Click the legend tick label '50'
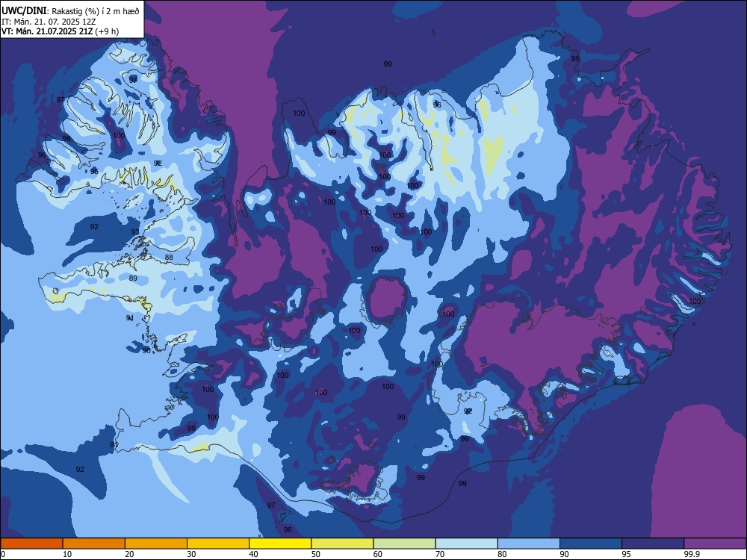Screen dimensions: 747x560 pyautogui.click(x=316, y=554)
